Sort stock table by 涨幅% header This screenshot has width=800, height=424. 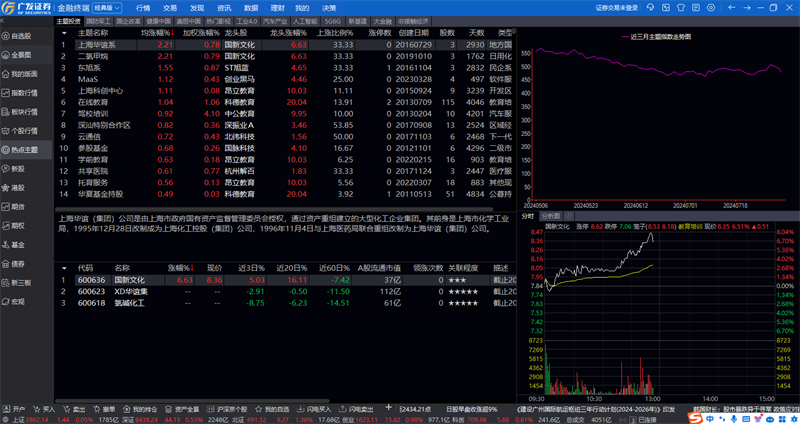[x=181, y=268]
